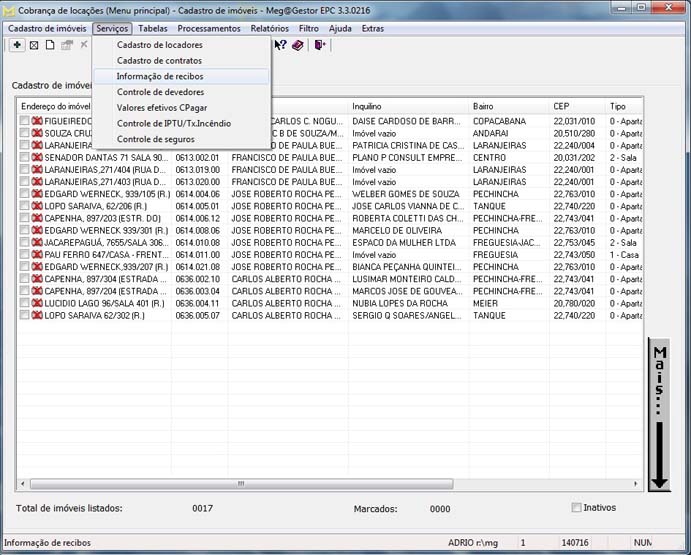The height and width of the screenshot is (555, 691).
Task: Check the box for LOPO SARAIVA, 62/206 row
Action: coord(24,205)
